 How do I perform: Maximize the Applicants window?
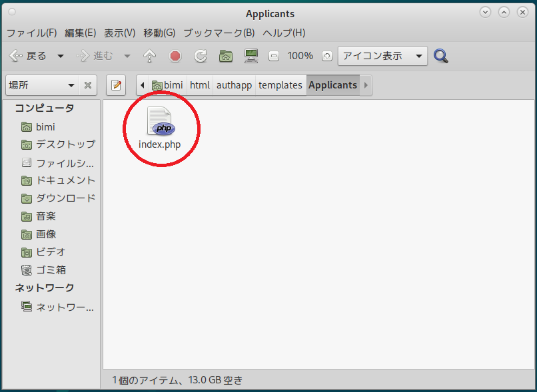pyautogui.click(x=504, y=13)
